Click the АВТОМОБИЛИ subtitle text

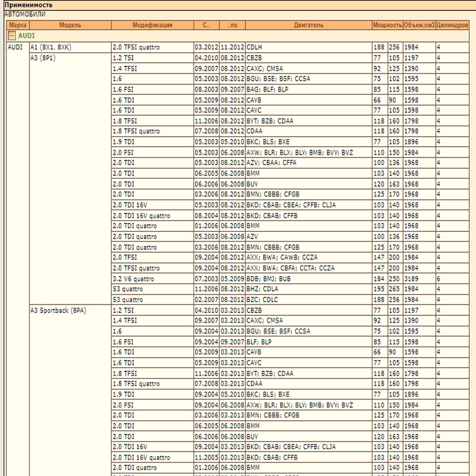25,14
